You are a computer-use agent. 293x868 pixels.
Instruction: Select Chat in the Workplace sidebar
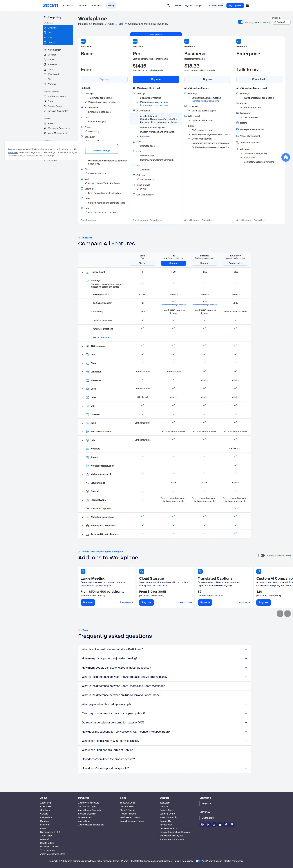50,32
